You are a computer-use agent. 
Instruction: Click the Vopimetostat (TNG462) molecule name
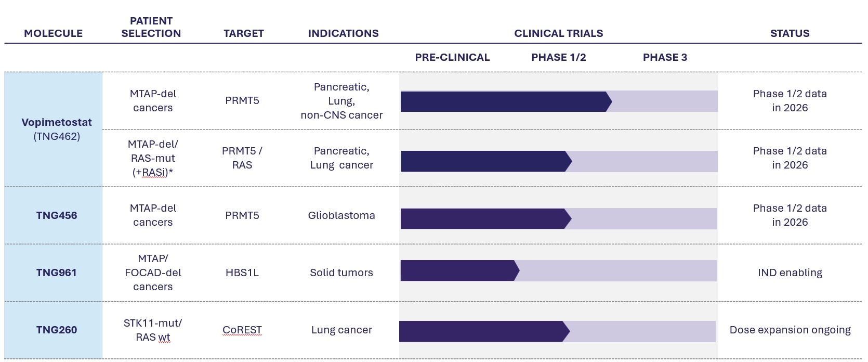(57, 123)
